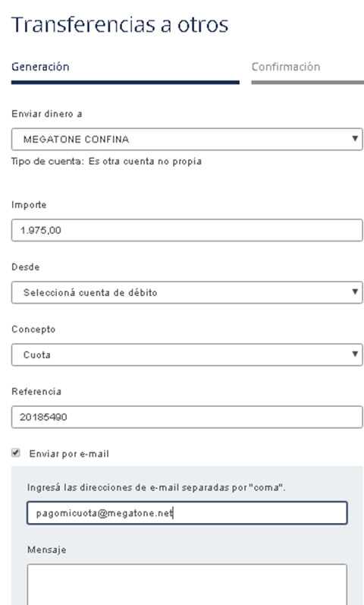Click the Concepto field label
364x605 pixels.
tap(33, 329)
